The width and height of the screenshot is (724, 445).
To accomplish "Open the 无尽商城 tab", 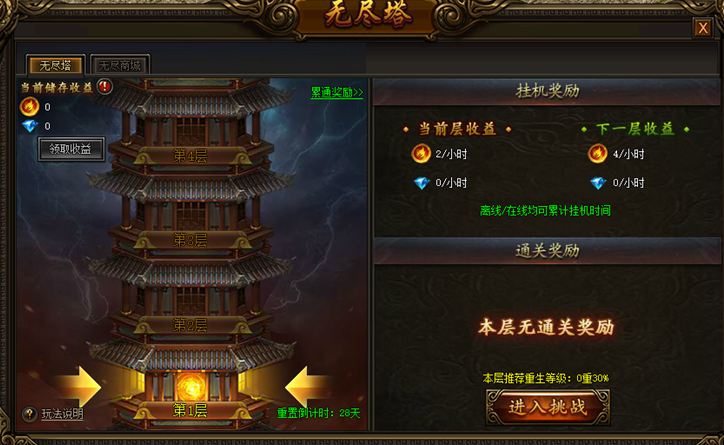I will pyautogui.click(x=120, y=66).
